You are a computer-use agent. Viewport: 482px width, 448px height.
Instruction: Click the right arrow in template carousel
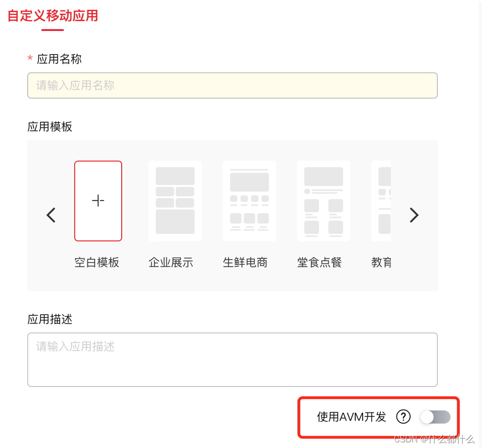[x=414, y=215]
